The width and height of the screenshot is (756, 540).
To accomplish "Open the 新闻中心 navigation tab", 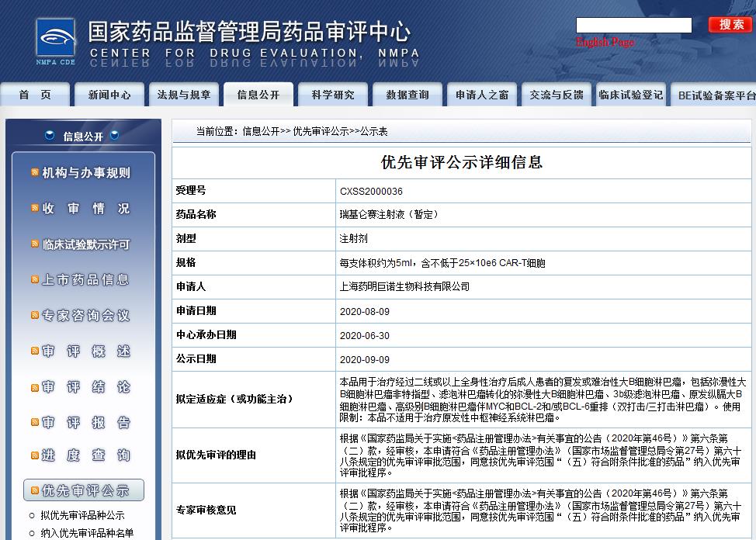I will [x=109, y=95].
